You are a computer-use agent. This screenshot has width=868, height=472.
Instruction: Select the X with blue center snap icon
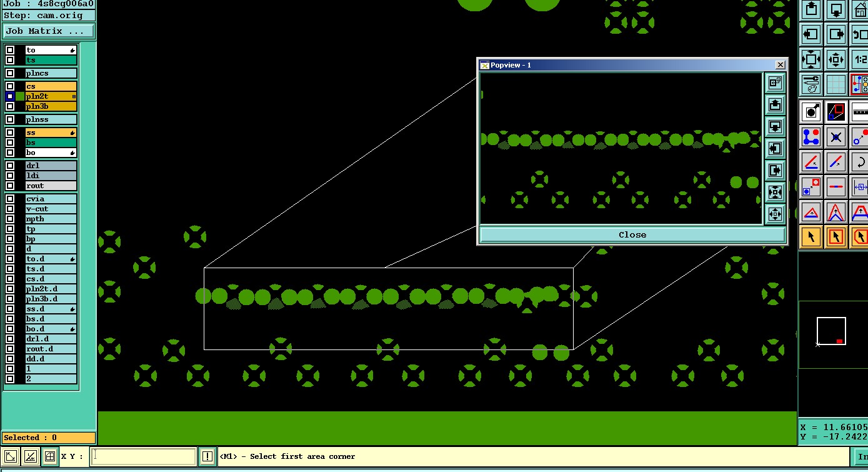click(x=836, y=137)
